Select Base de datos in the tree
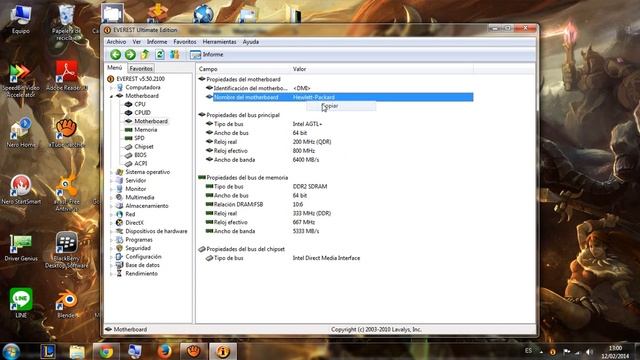 coord(142,265)
